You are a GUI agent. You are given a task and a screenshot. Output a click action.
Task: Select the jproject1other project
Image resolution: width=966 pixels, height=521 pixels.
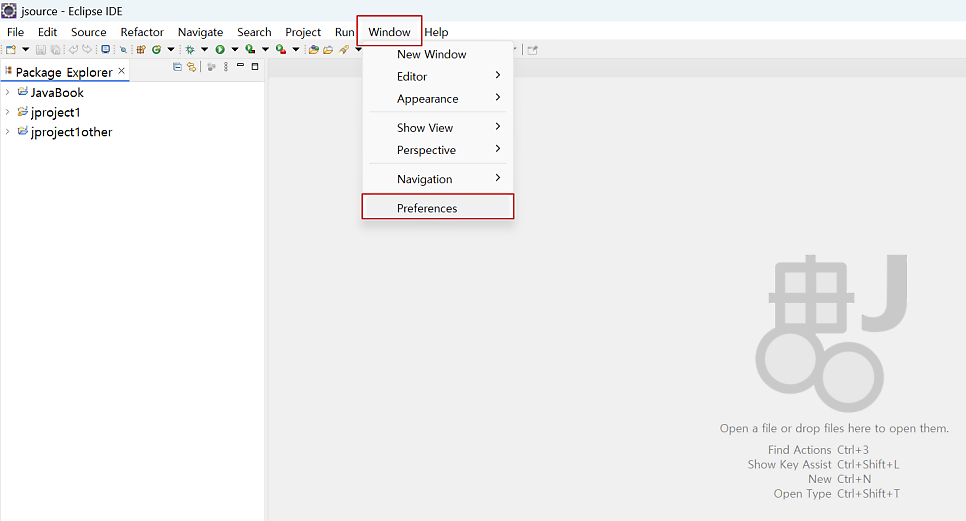point(71,132)
